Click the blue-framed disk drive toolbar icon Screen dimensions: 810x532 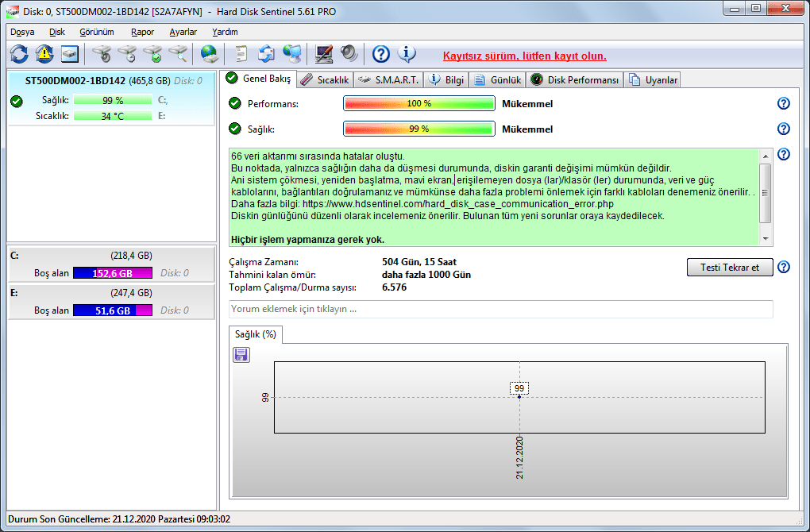[69, 54]
